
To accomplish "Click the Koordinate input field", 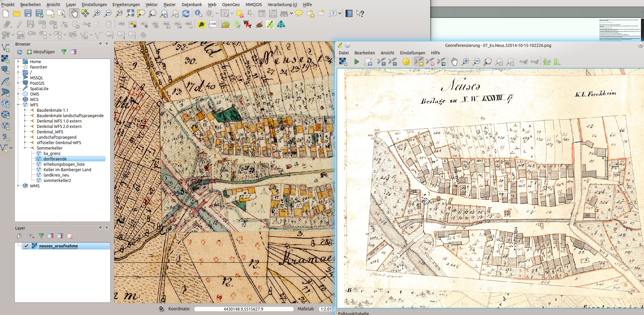I will 243,309.
